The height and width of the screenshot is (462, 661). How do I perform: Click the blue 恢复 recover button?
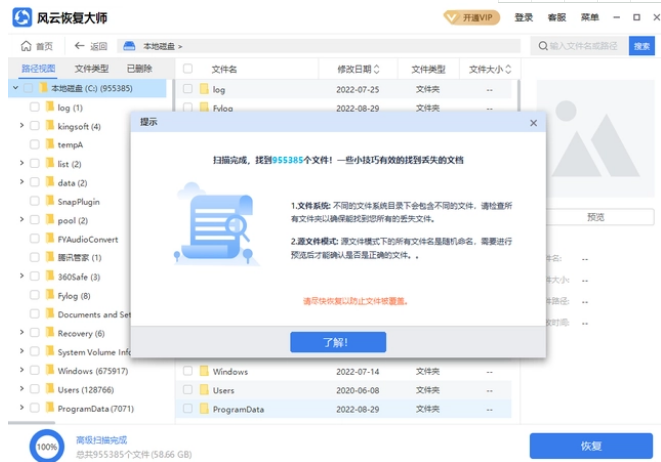coord(591,446)
